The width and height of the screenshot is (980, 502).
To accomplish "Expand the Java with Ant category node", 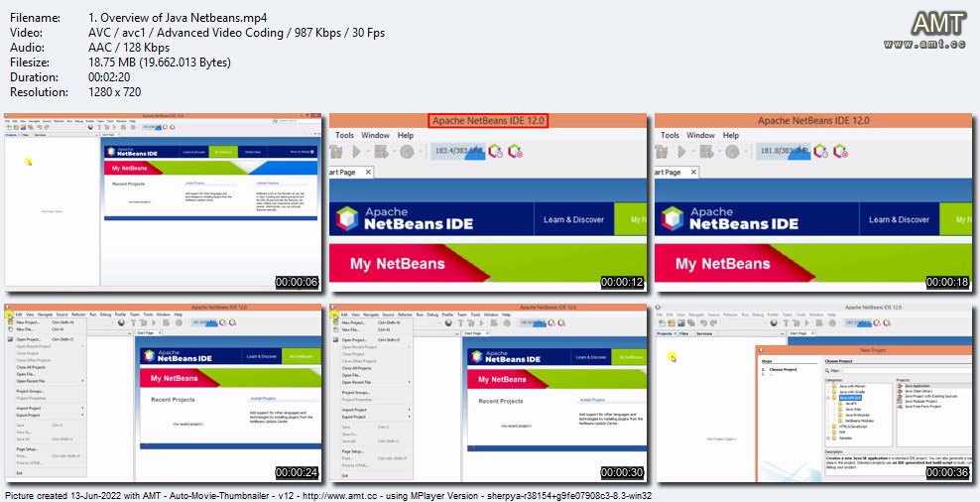I will (828, 398).
